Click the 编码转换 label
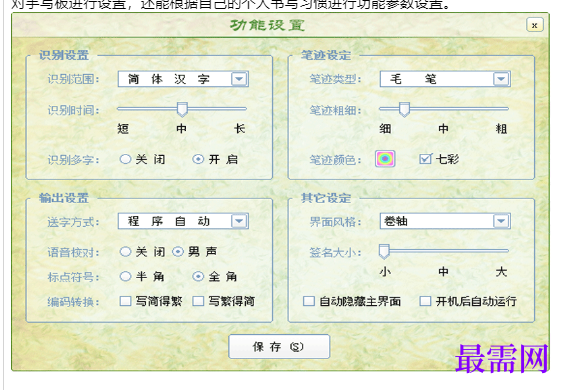 (x=73, y=301)
